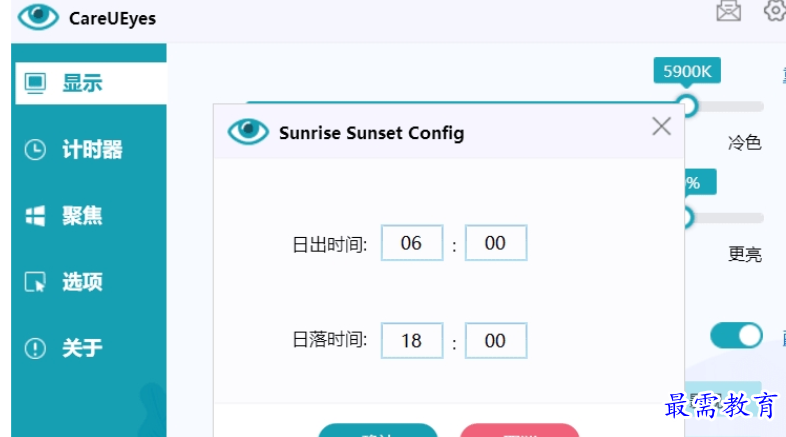Click the sunrise minute field showing 00
The width and height of the screenshot is (786, 437).
[495, 243]
